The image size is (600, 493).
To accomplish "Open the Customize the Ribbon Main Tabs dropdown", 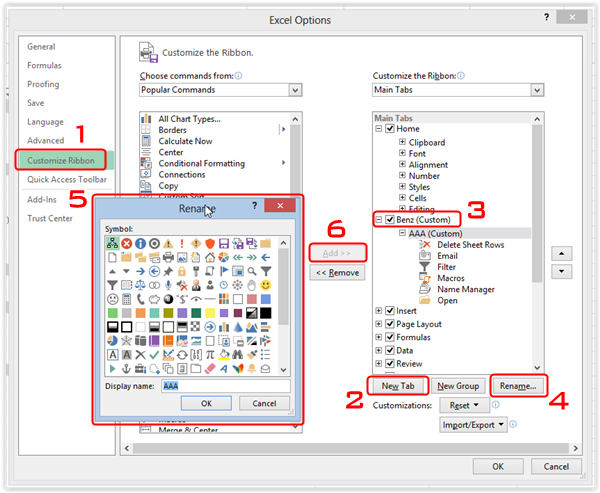I will tap(537, 90).
